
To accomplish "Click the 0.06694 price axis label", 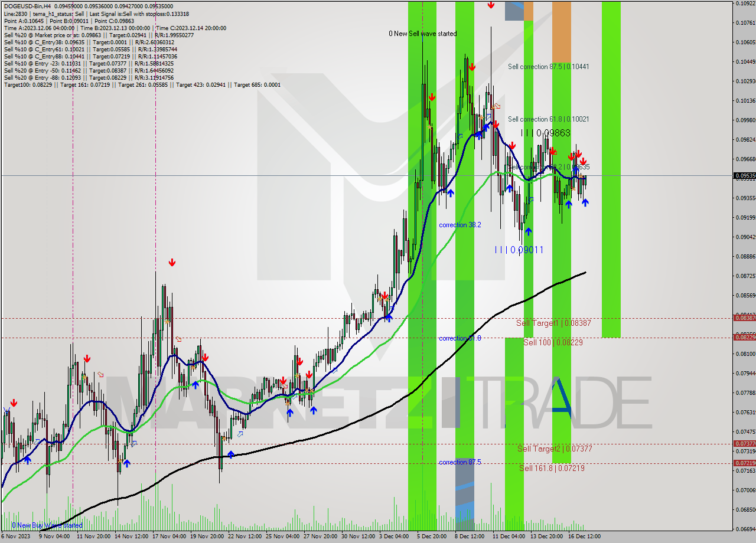I will pyautogui.click(x=745, y=529).
